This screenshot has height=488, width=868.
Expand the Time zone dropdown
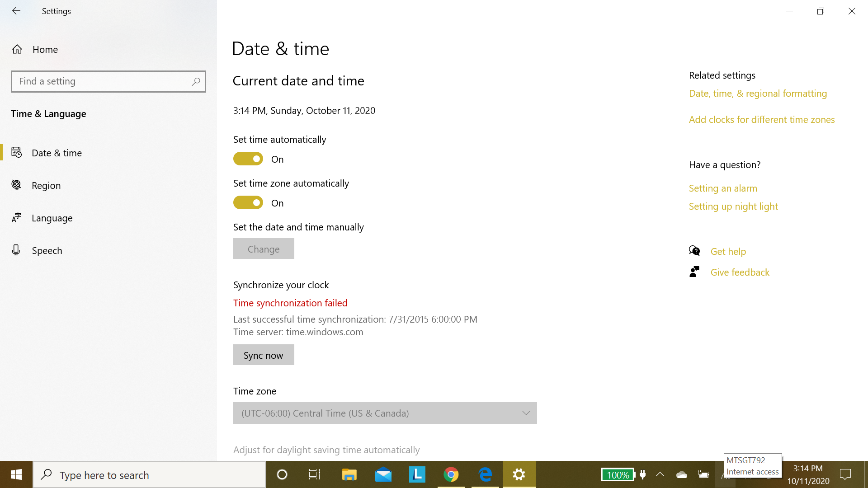[x=385, y=413]
